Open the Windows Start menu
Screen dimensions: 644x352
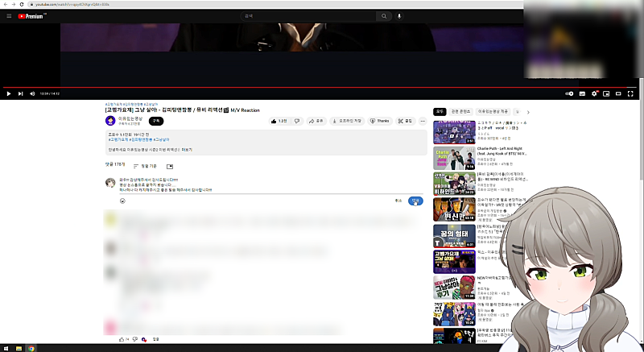pyautogui.click(x=6, y=348)
